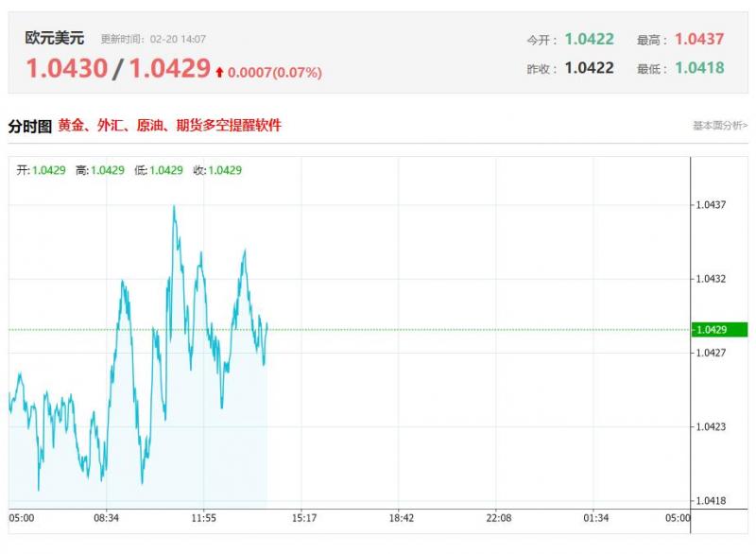The image size is (756, 554).
Task: Click the 今开 value 1.0422
Action: [x=589, y=39]
